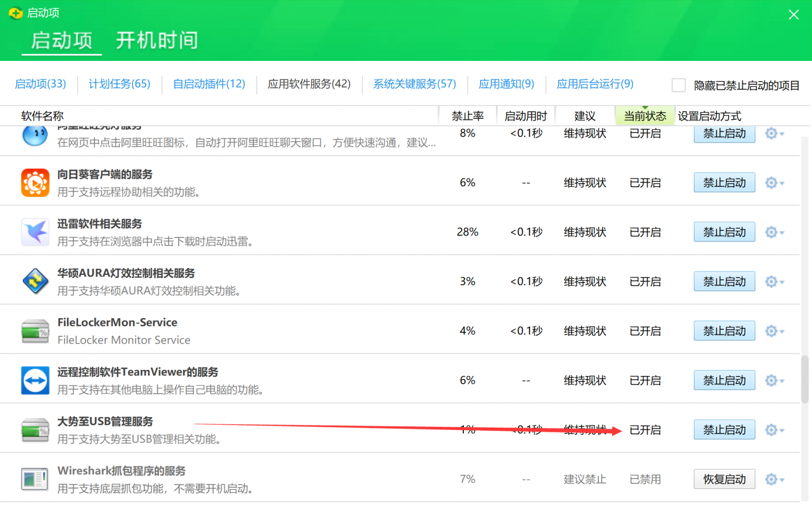The height and width of the screenshot is (512, 812).
Task: Open gear settings for 迅雷软件相关服务
Action: 774,232
